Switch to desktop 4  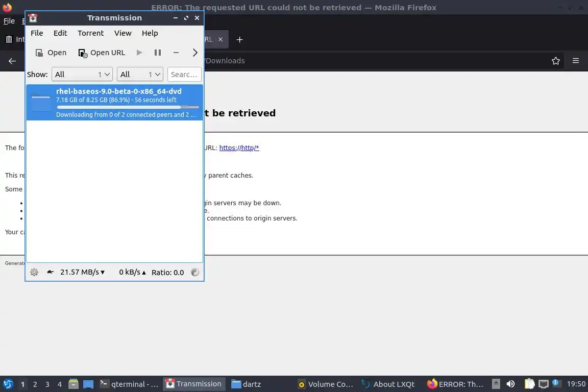[x=60, y=384]
